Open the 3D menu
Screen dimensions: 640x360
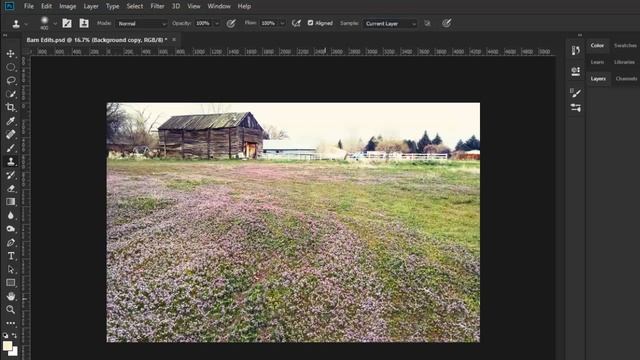176,6
